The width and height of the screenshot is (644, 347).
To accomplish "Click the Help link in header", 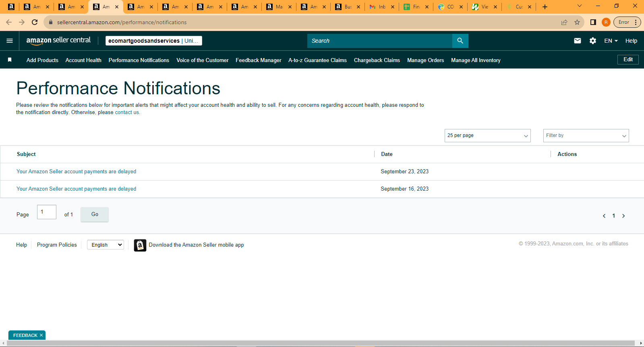I will 631,41.
